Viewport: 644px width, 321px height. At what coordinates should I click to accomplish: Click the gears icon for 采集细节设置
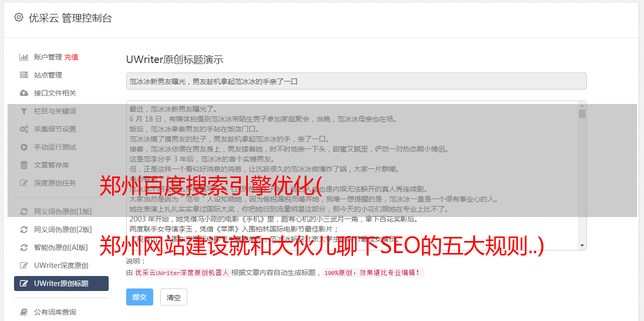click(24, 129)
